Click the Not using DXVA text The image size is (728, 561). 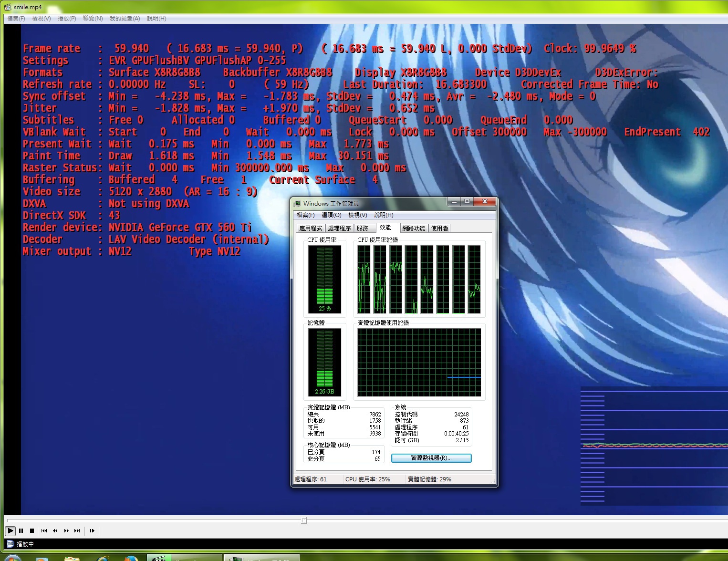pos(149,203)
